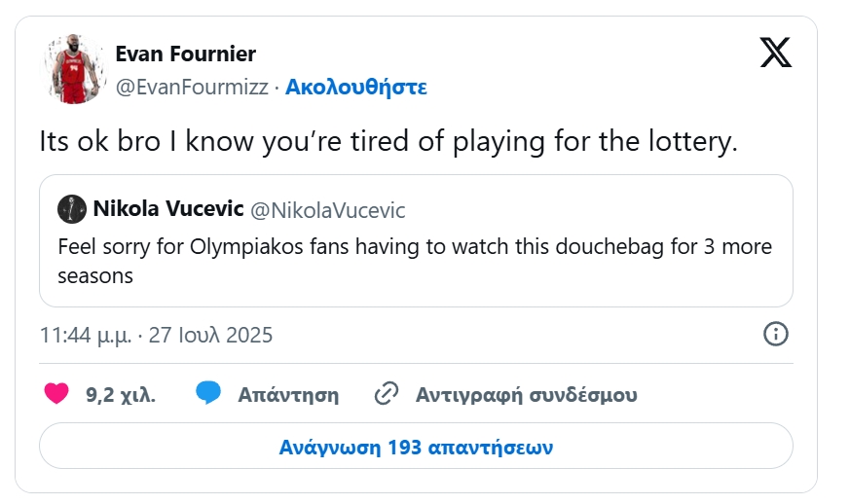
Task: Open the 11:44 μ.μ. timestamp link
Action: click(85, 336)
